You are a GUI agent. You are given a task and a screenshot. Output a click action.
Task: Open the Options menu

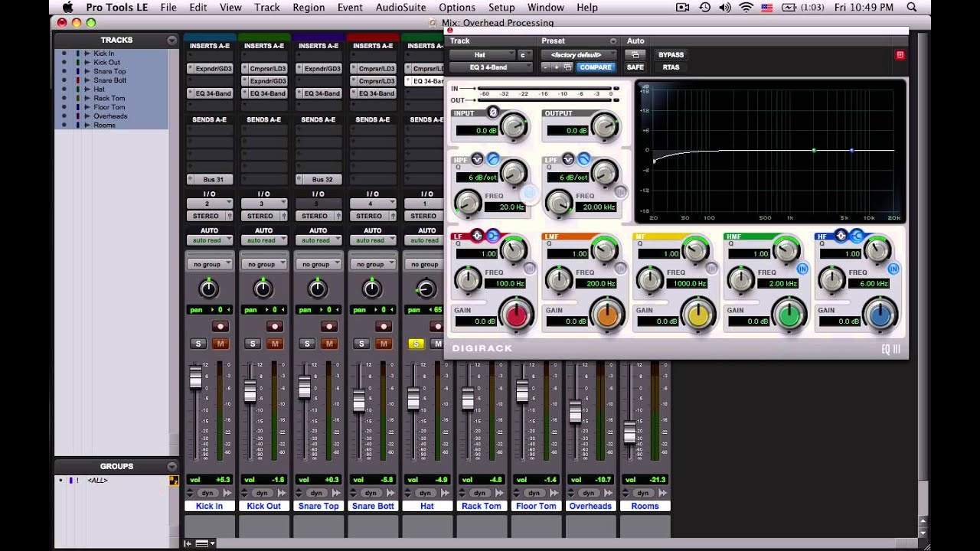tap(457, 8)
